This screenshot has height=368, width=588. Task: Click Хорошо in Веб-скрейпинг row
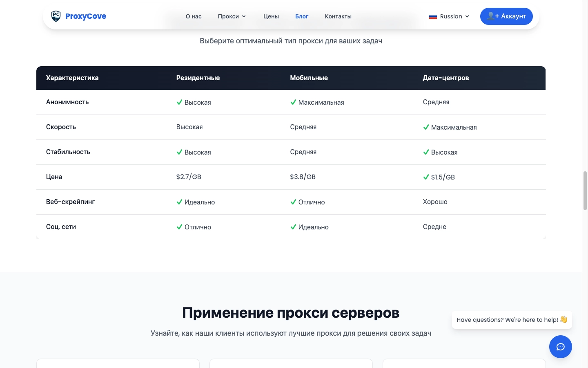435,202
